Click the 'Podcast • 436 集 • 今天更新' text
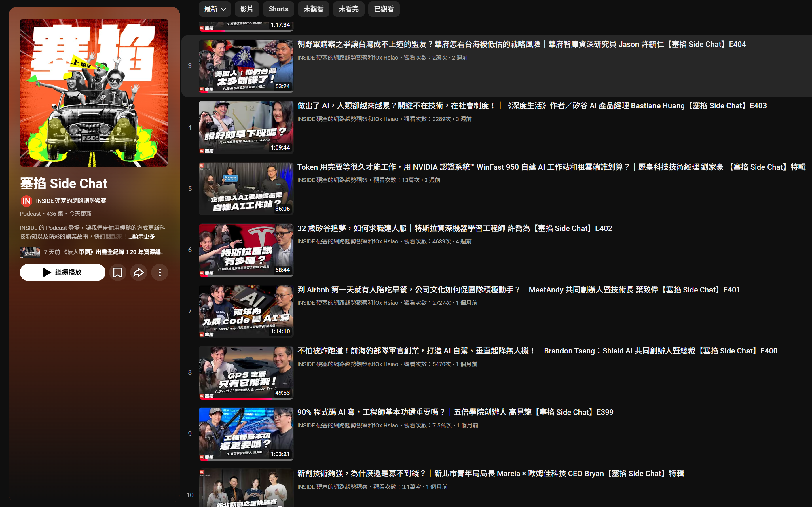 [x=56, y=214]
